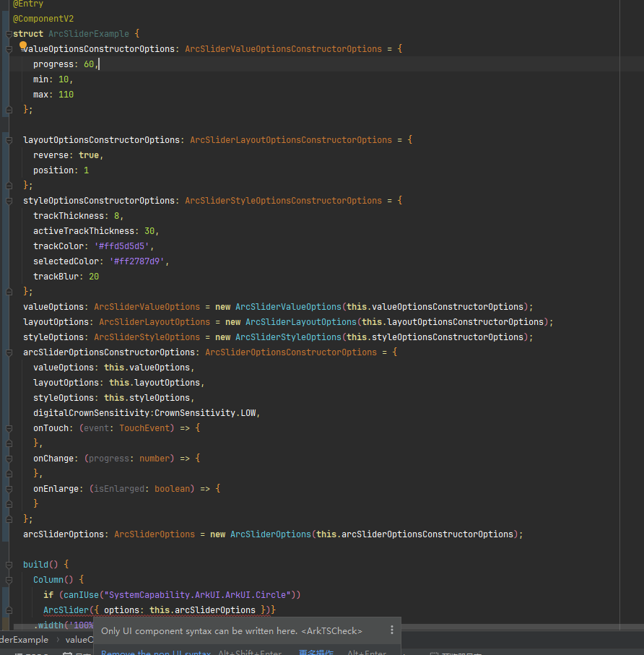This screenshot has height=655, width=644.
Task: Click the @ComponentV2 decorator
Action: [x=43, y=19]
